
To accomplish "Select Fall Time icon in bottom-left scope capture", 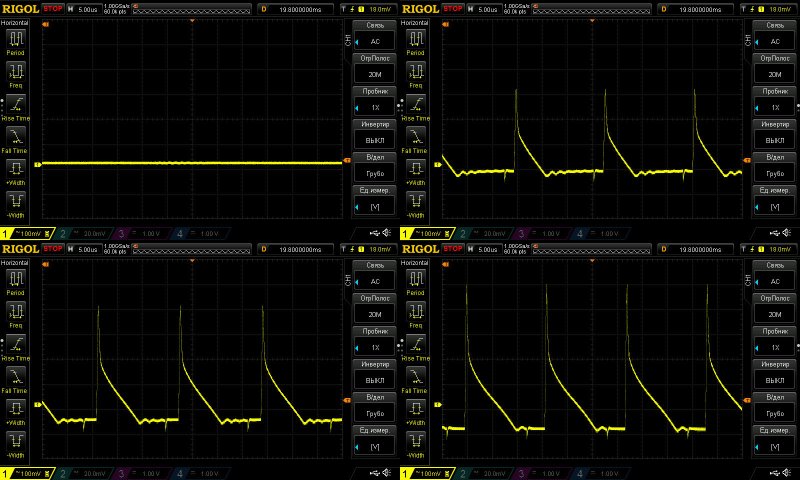I will click(x=16, y=376).
